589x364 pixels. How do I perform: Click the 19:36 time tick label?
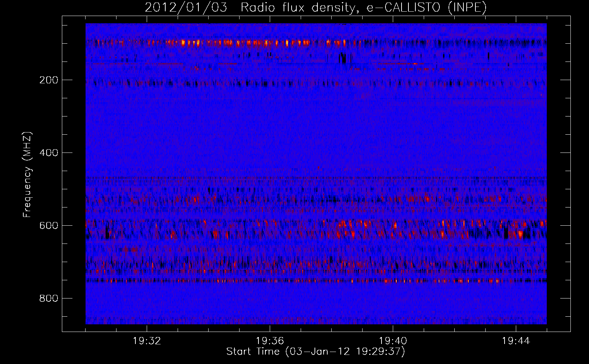pos(270,341)
